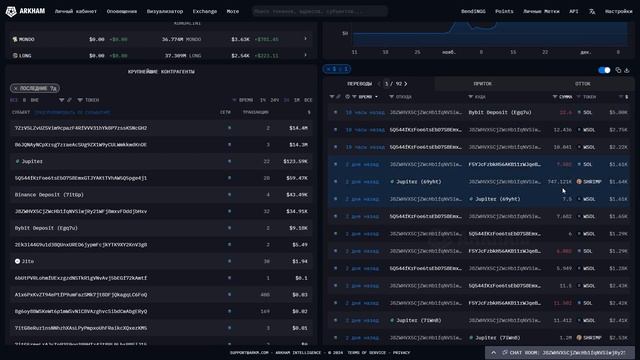Open Оповещения menu
The image size is (640, 360).
(122, 11)
